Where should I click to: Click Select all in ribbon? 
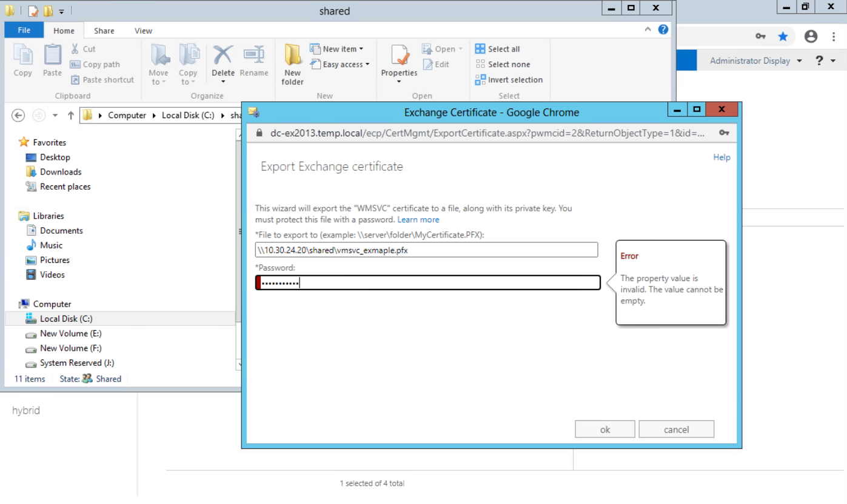pyautogui.click(x=498, y=49)
